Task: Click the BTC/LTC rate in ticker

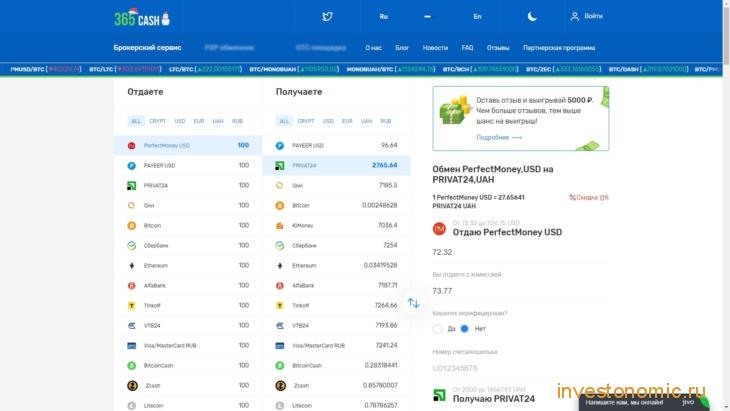Action: pyautogui.click(x=125, y=69)
